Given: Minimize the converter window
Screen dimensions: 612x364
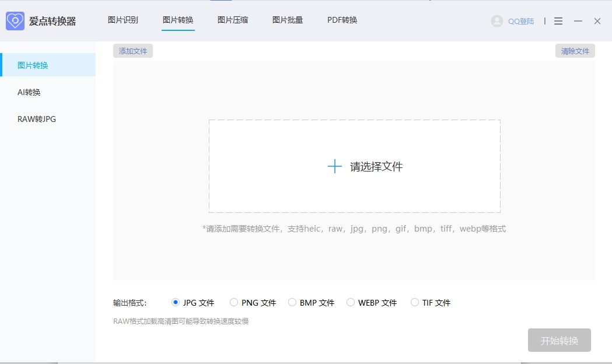Looking at the screenshot, I should click(x=578, y=21).
